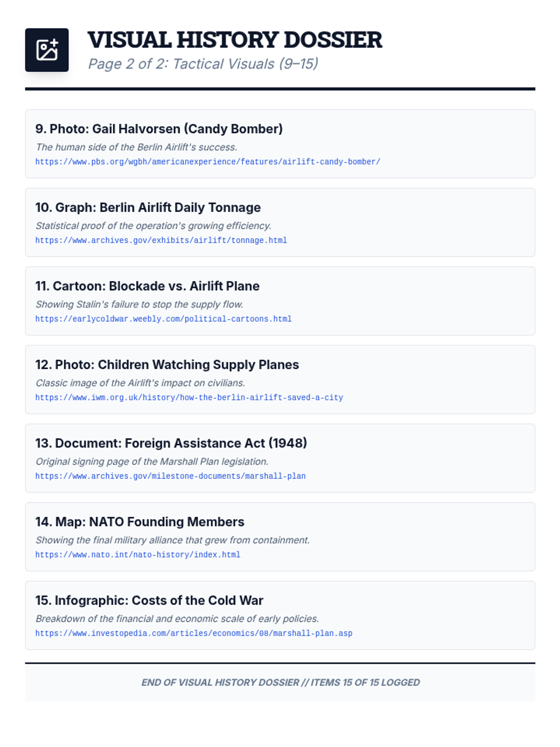Screen dimensions: 560x747
Task: Click the description about Stalin's failure
Action: click(139, 304)
